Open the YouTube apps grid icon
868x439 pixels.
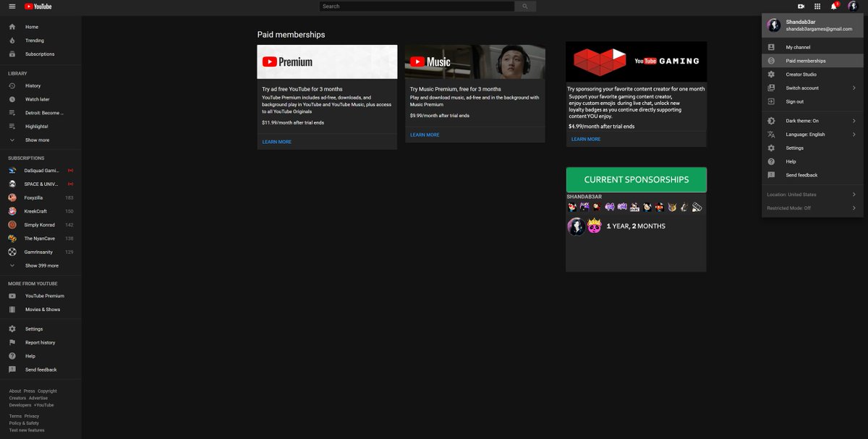pyautogui.click(x=817, y=7)
